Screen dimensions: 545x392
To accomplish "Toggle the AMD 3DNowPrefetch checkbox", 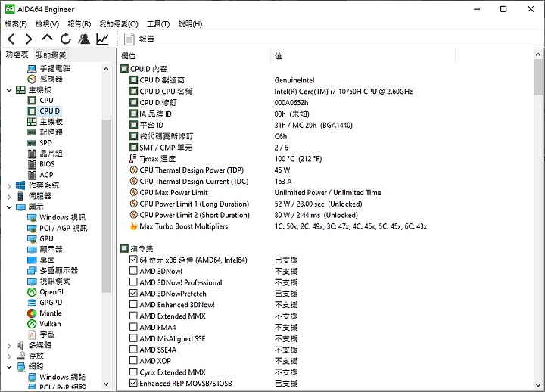I will (133, 294).
